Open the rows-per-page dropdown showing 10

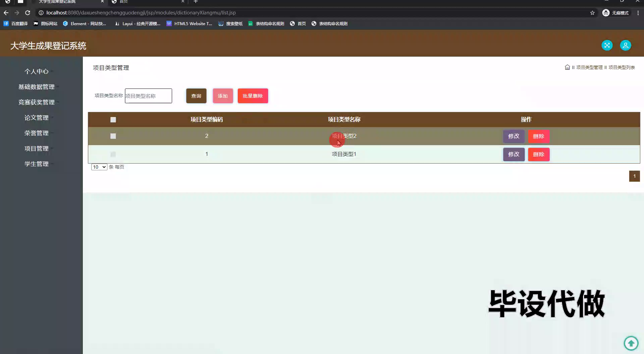99,167
